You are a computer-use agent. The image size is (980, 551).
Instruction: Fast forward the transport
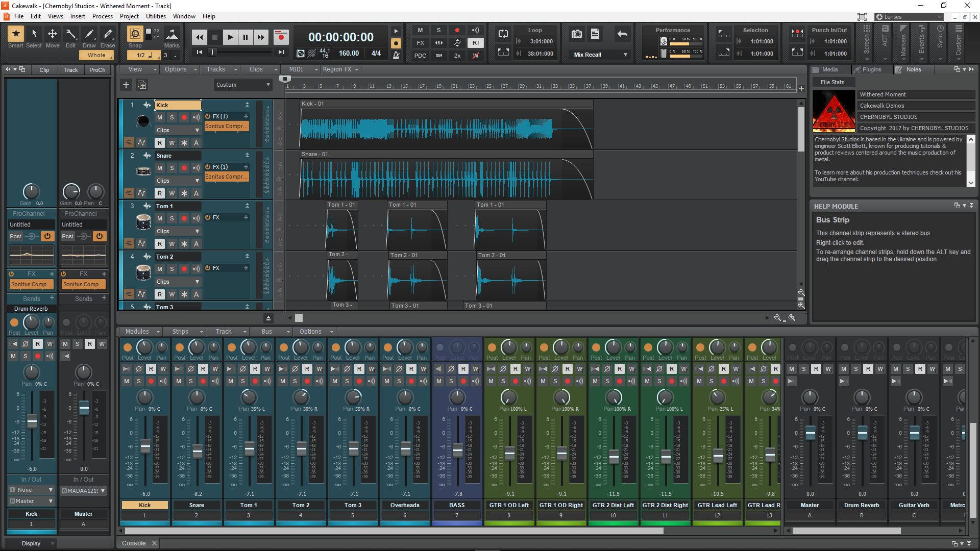261,37
